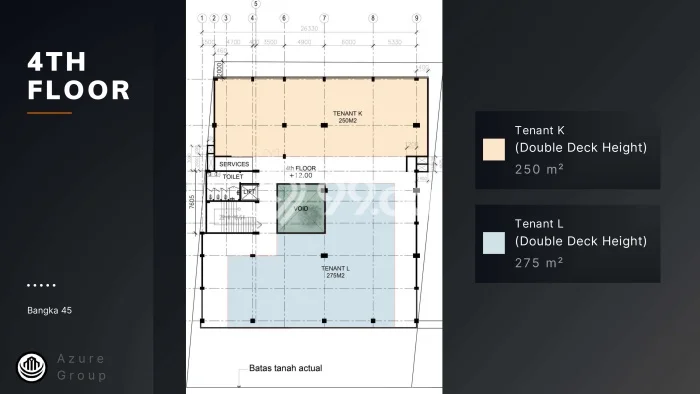The width and height of the screenshot is (700, 394).
Task: Click grid axis marker 6
Action: 284,18
